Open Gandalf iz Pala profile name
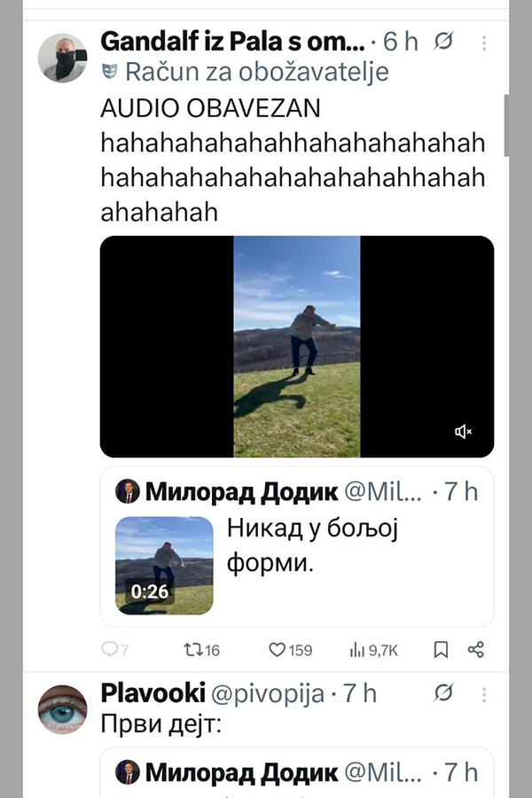532x798 pixels. 232,42
